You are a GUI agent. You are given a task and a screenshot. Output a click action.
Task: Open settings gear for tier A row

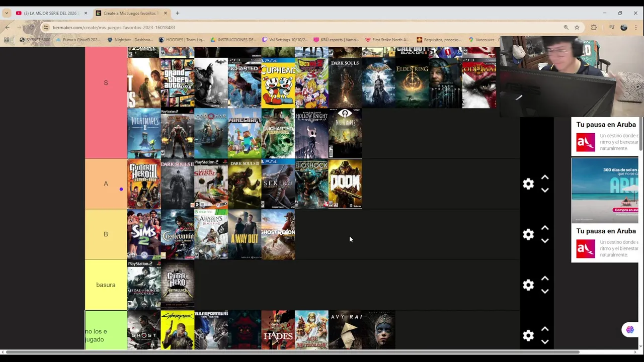click(x=528, y=184)
